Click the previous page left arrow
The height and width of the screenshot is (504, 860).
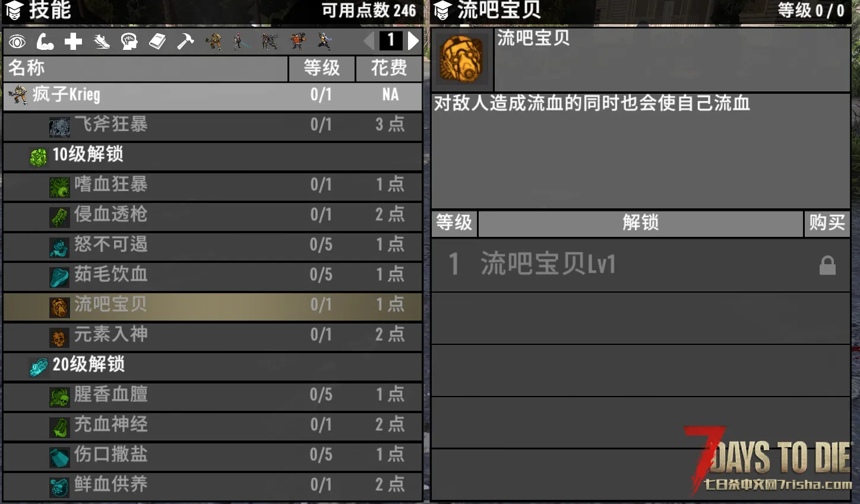pos(369,41)
